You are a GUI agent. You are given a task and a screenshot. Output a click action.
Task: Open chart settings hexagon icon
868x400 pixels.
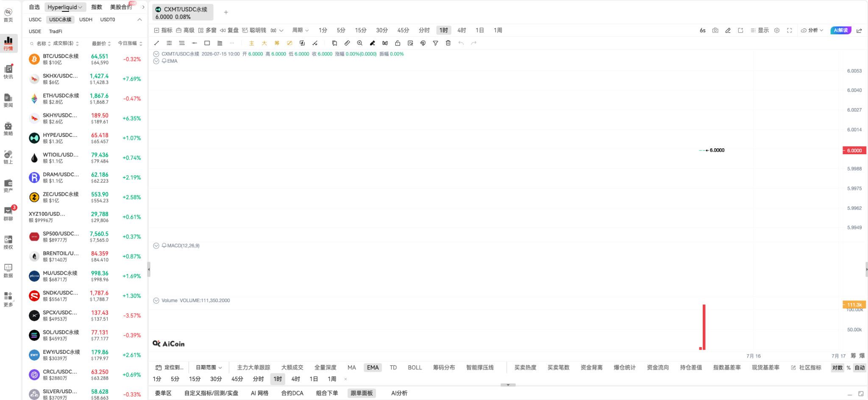click(776, 30)
